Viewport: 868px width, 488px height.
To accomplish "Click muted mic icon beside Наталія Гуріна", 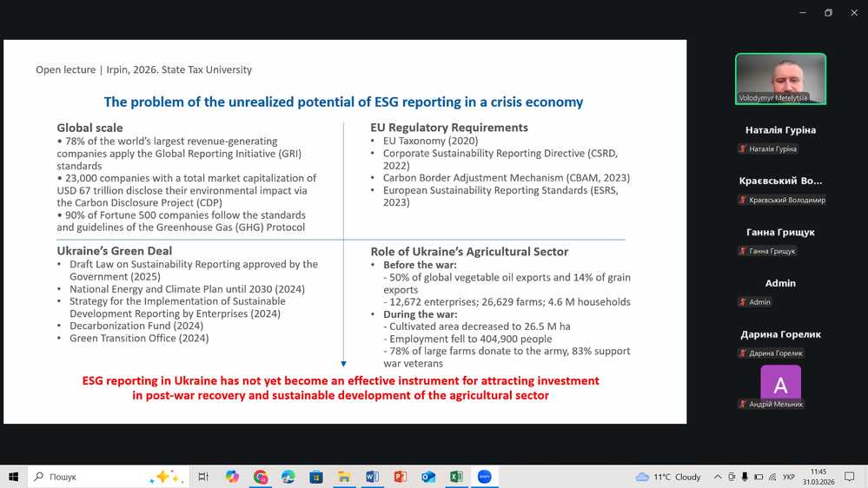I will pos(743,149).
